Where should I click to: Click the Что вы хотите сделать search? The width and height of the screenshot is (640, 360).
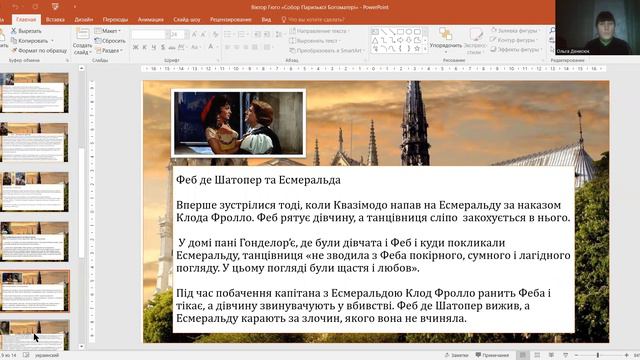pyautogui.click(x=313, y=20)
